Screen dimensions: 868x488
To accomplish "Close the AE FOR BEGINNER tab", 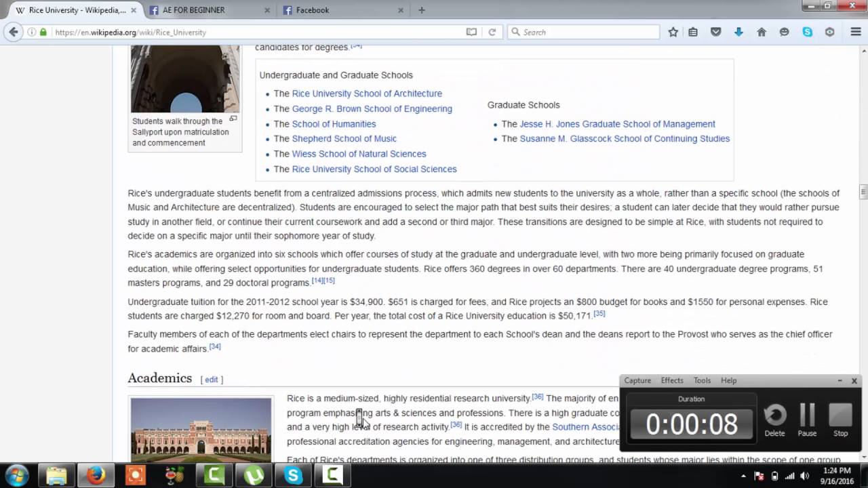I will 267,10.
